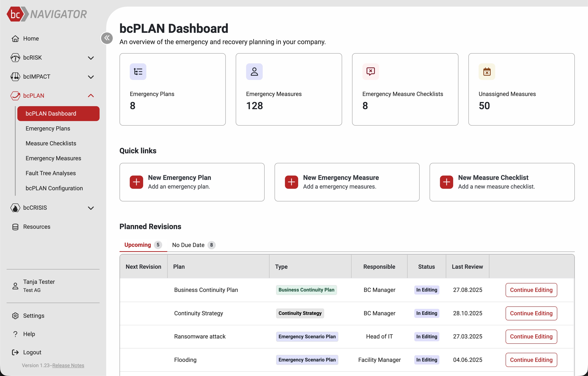Open Fault Tree Analyses menu item

pos(51,173)
